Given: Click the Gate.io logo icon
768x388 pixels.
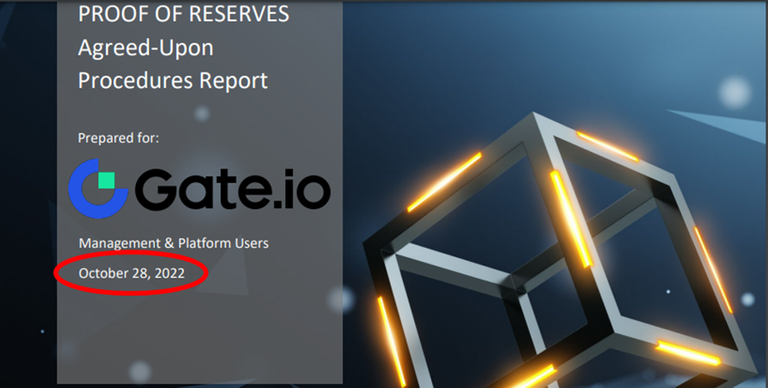Looking at the screenshot, I should click(98, 188).
